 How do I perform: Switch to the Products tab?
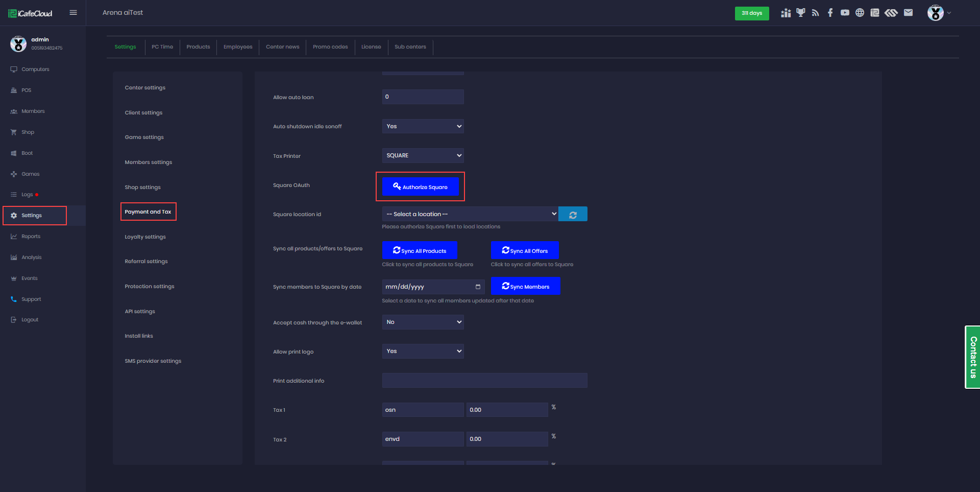[x=198, y=47]
